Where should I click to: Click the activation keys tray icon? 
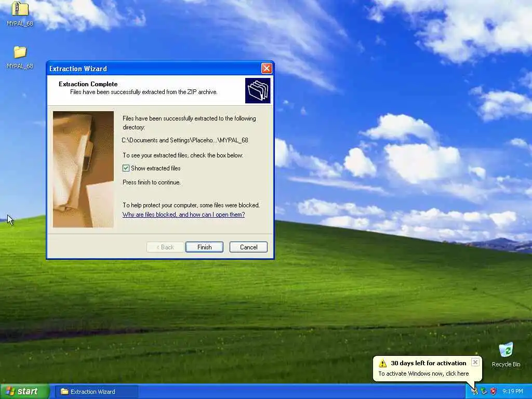pyautogui.click(x=474, y=391)
